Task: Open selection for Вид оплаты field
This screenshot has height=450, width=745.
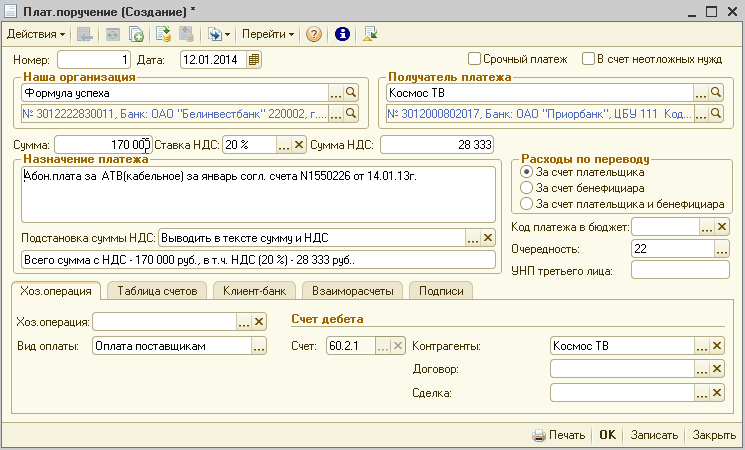Action: [258, 346]
